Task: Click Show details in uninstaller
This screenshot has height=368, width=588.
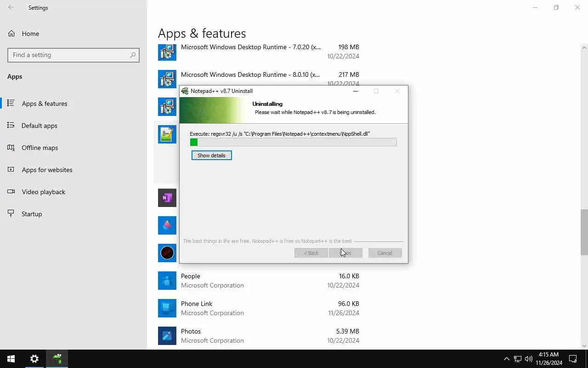Action: [x=211, y=155]
